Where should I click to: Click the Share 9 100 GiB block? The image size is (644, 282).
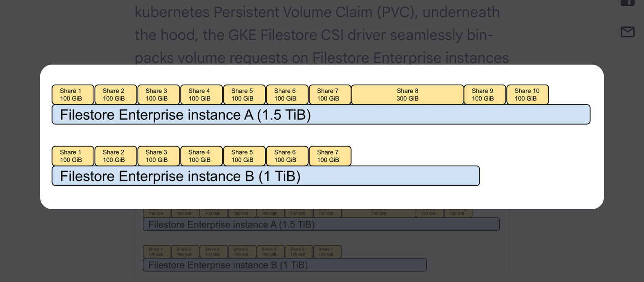pos(485,95)
